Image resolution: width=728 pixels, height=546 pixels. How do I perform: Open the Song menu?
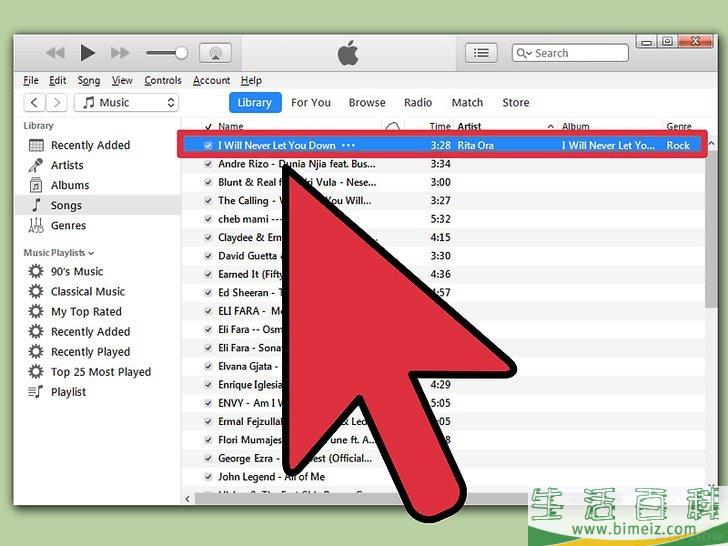(89, 81)
